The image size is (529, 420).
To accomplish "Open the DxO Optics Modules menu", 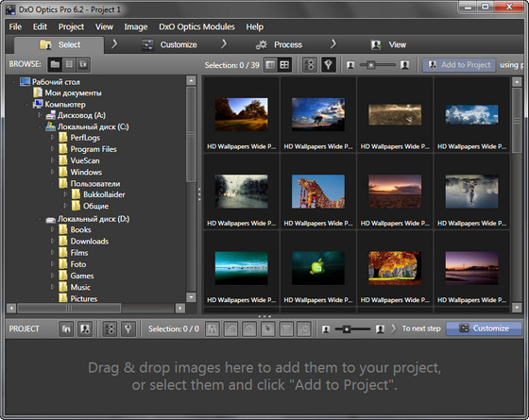I will pos(196,26).
